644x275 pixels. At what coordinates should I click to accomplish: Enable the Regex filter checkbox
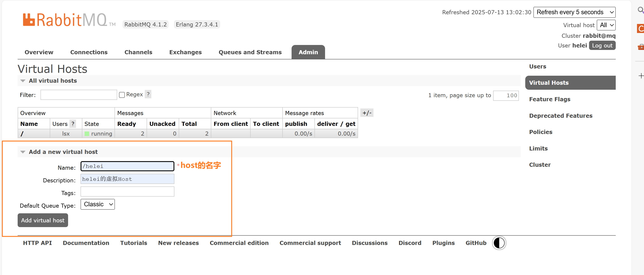point(122,95)
